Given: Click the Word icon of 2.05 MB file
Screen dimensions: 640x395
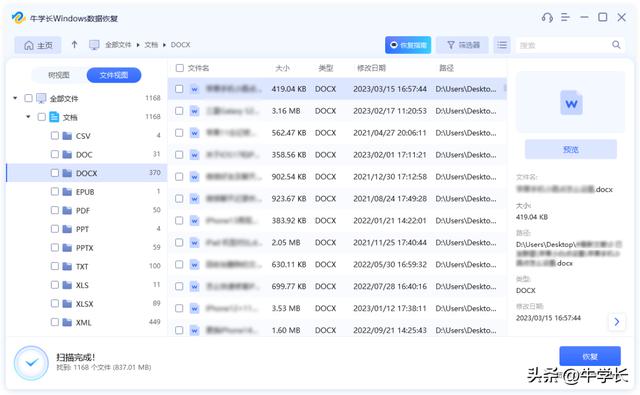Looking at the screenshot, I should point(195,243).
